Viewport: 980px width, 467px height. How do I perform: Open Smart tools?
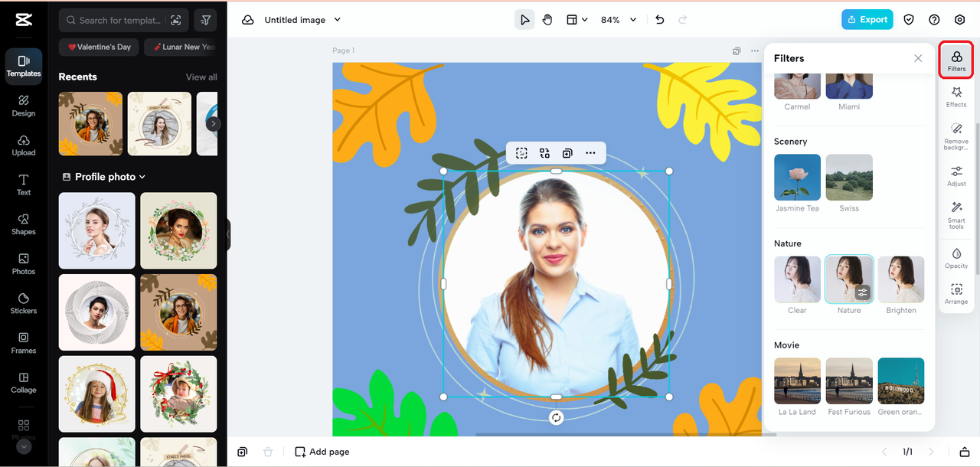click(956, 215)
